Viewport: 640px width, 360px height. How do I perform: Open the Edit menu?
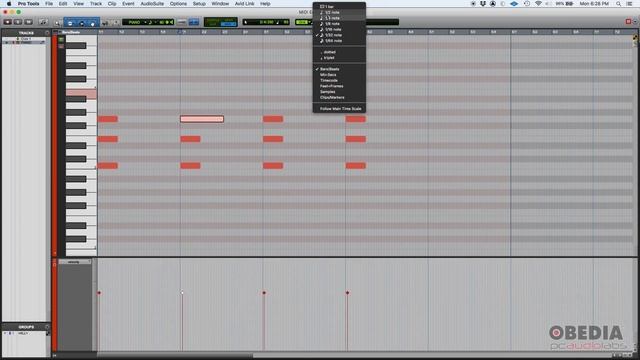(63, 3)
